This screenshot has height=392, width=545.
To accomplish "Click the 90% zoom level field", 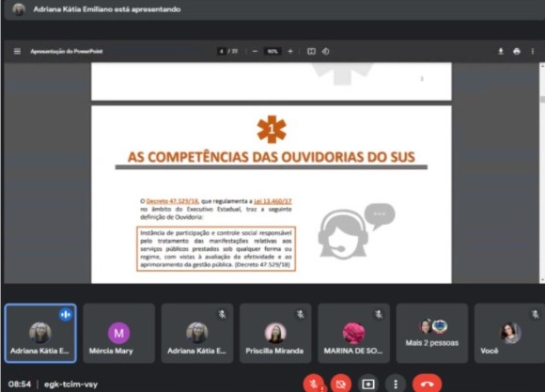I will tap(272, 52).
